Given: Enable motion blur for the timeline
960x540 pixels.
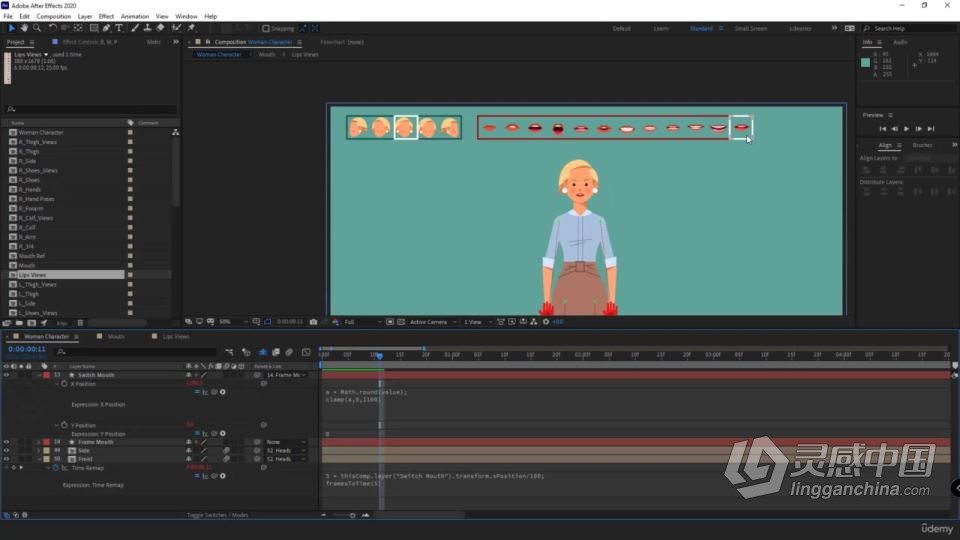Looking at the screenshot, I should click(x=289, y=352).
